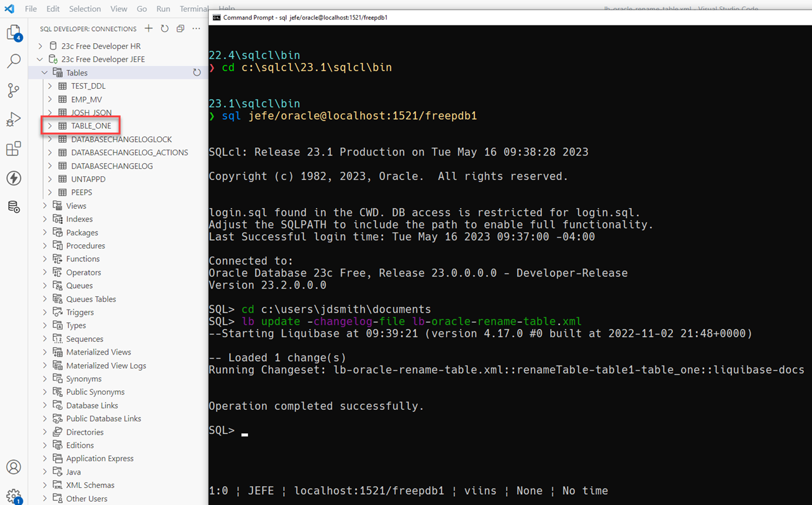The width and height of the screenshot is (812, 505).
Task: Refresh the connections list in header
Action: [x=164, y=29]
